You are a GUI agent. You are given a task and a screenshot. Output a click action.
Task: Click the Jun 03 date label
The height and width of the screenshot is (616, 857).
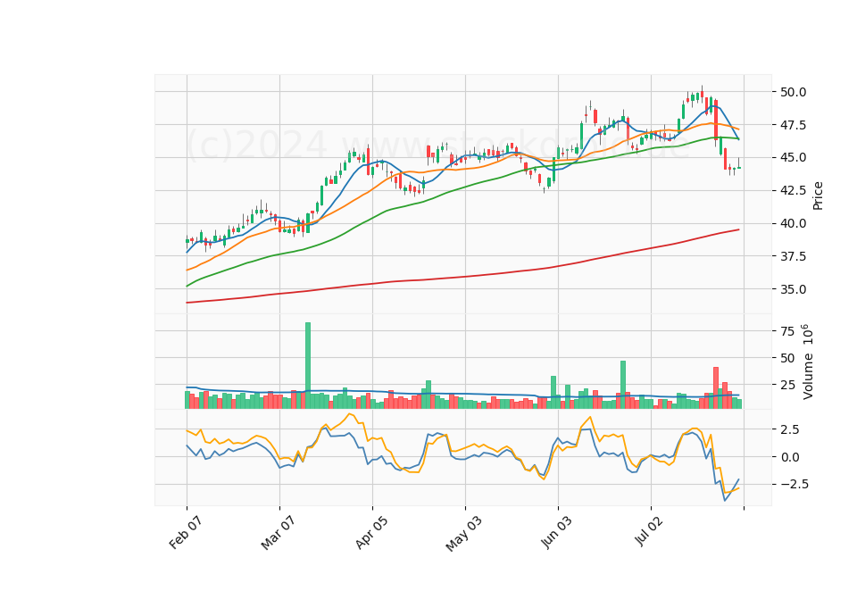557,532
